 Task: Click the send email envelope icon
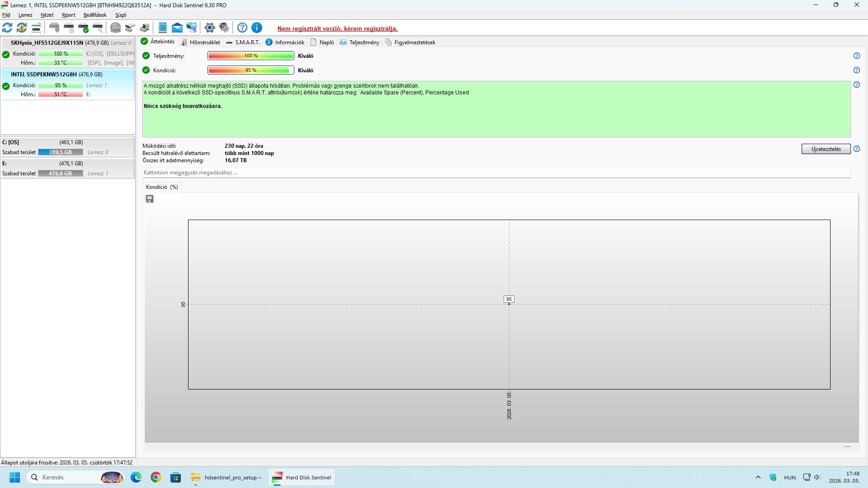click(x=177, y=28)
